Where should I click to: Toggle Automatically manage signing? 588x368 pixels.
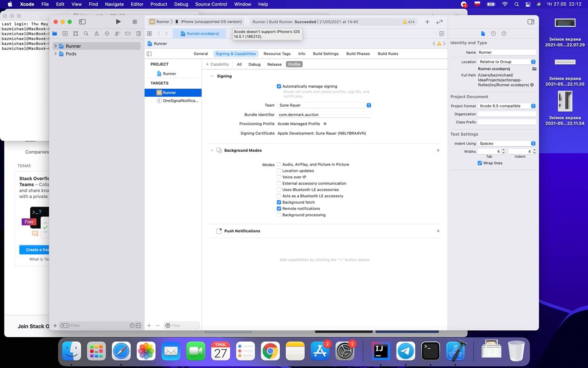click(279, 86)
